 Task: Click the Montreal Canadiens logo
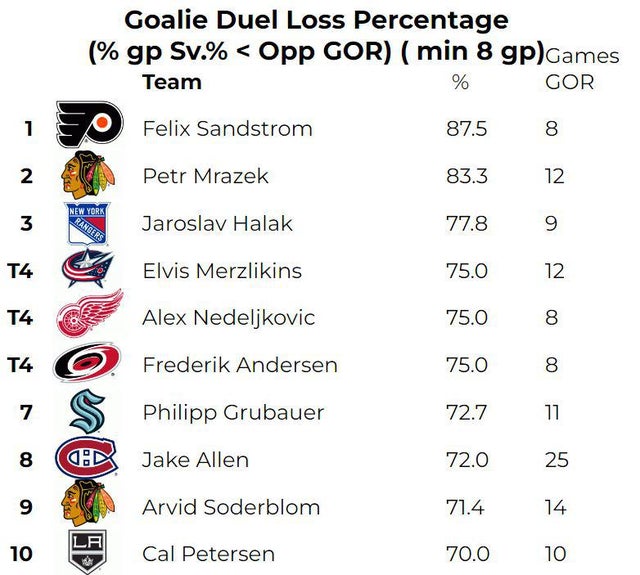pyautogui.click(x=88, y=459)
